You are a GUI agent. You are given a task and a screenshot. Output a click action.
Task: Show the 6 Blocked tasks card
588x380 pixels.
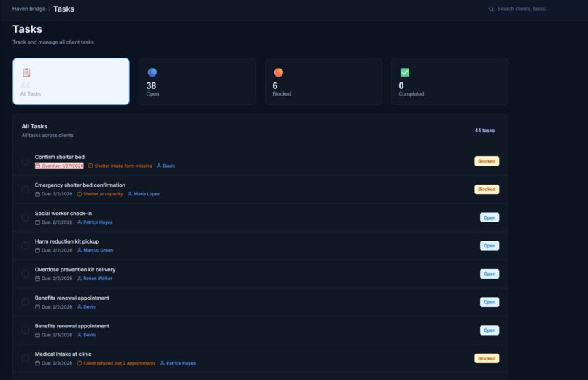tap(323, 81)
